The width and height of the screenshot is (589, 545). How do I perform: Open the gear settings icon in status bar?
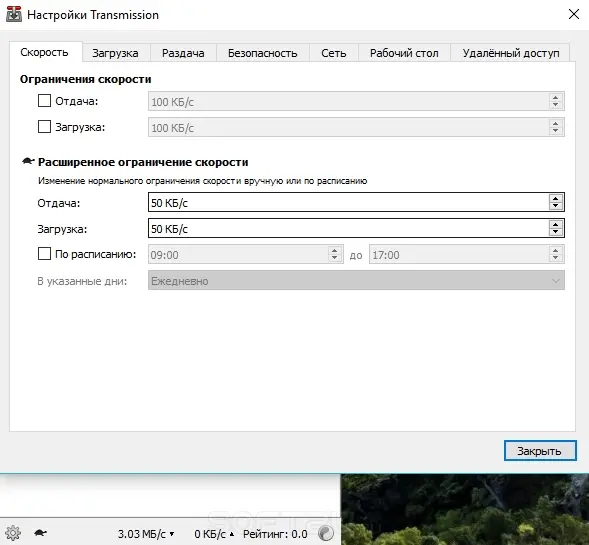pos(13,533)
